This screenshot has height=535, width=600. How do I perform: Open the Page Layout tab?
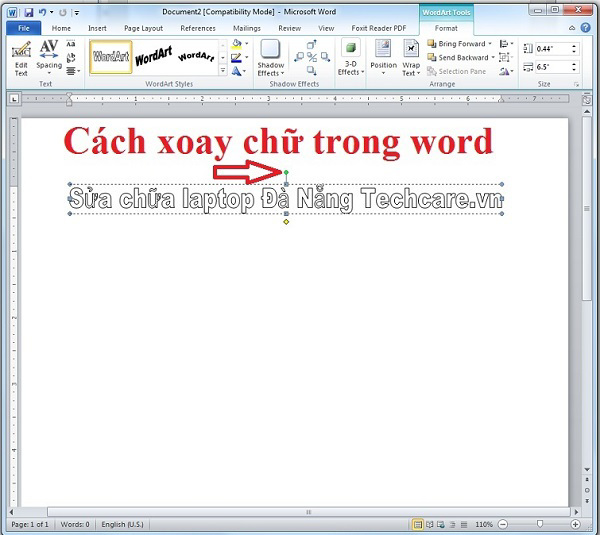(x=143, y=28)
